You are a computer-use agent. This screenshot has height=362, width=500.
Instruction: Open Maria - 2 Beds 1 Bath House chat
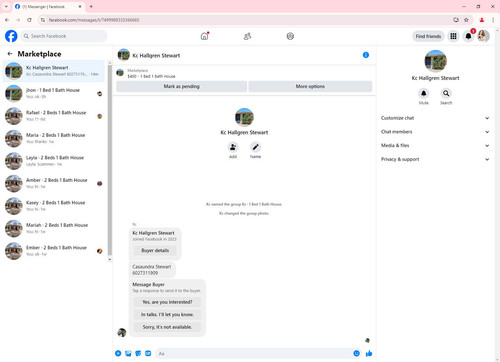tap(54, 138)
